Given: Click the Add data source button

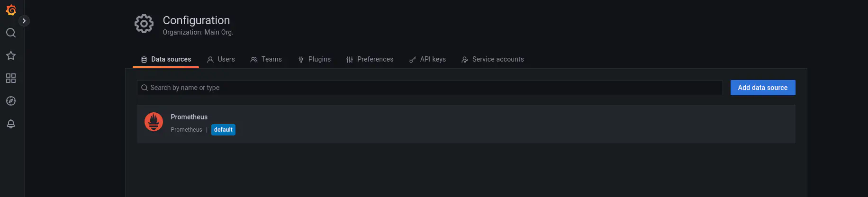Looking at the screenshot, I should tap(763, 88).
